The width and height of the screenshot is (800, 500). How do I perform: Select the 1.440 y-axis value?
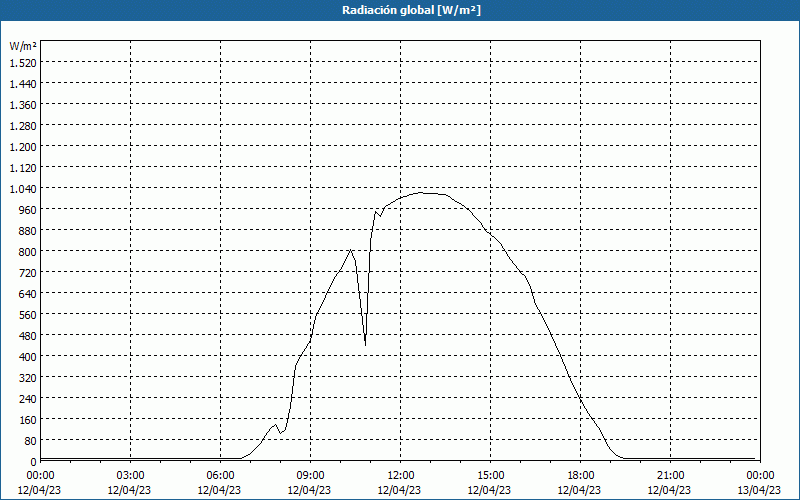pos(23,84)
